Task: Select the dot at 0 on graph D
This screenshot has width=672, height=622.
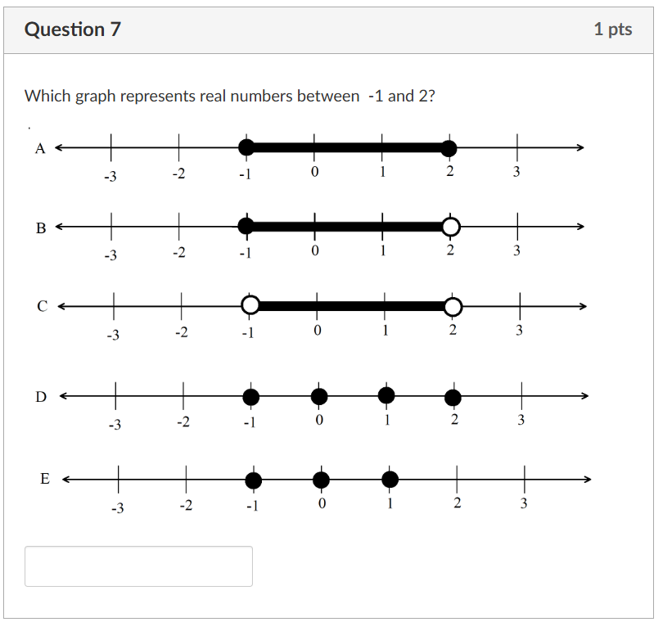Action: point(318,396)
